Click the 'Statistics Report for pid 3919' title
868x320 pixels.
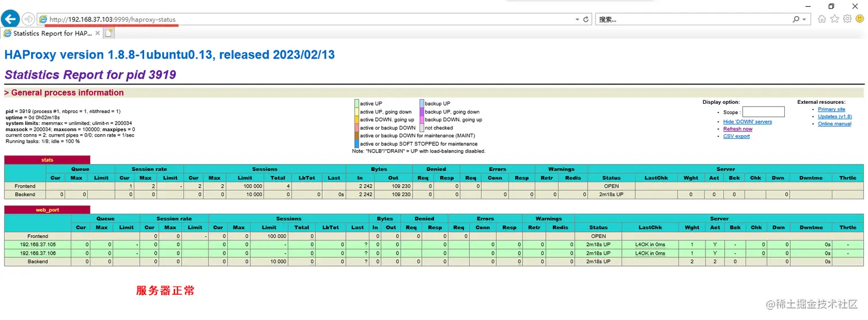coord(90,75)
